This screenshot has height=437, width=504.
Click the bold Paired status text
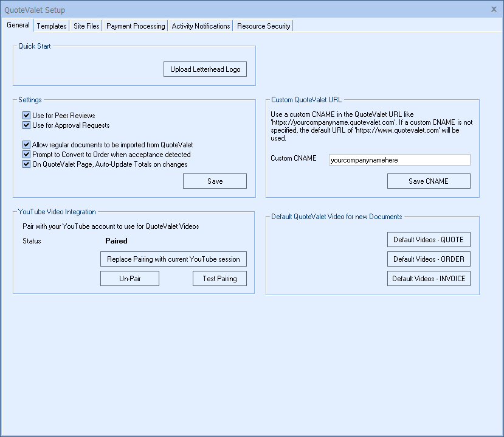[x=116, y=240]
